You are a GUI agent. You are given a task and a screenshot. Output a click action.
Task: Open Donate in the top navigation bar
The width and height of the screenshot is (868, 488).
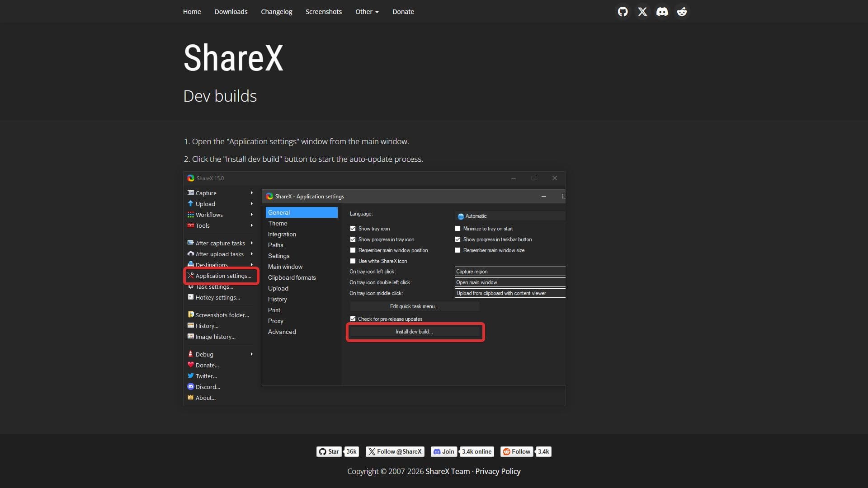click(x=403, y=12)
